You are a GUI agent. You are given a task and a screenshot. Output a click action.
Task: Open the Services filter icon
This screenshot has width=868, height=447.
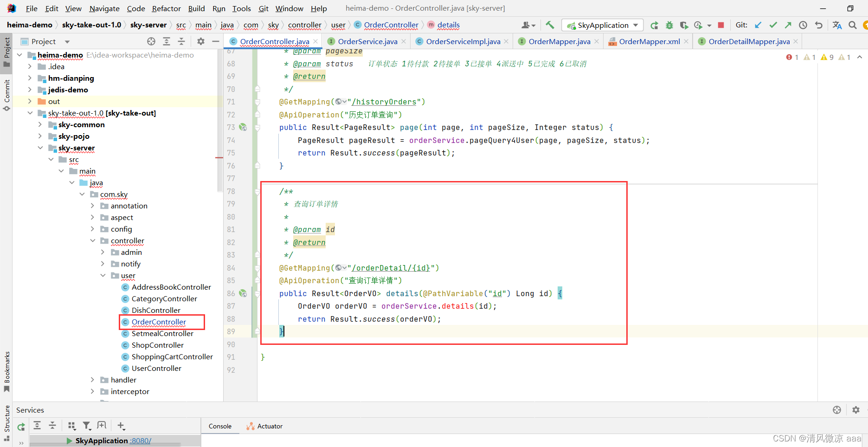tap(87, 425)
